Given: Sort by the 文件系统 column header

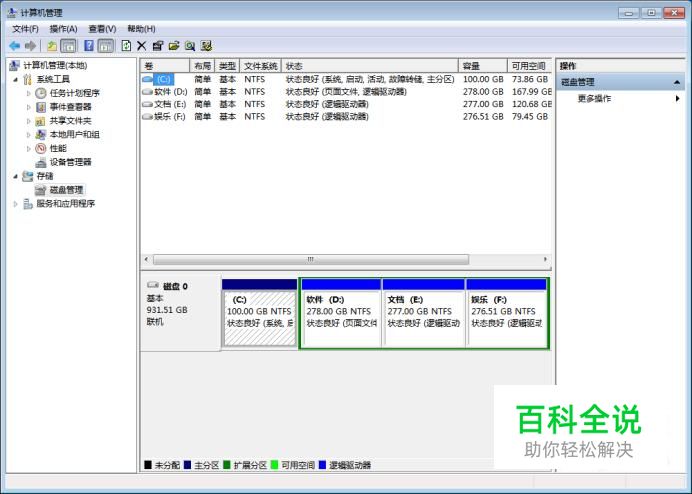Looking at the screenshot, I should (x=261, y=66).
